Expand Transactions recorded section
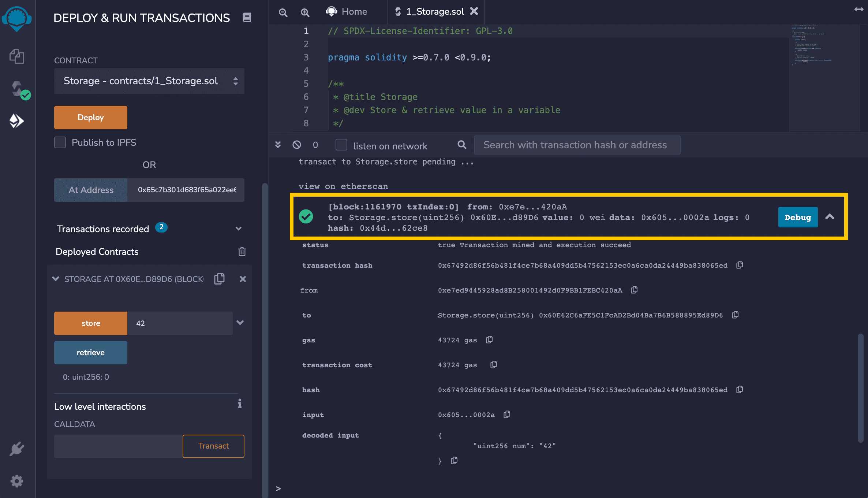 click(x=239, y=228)
